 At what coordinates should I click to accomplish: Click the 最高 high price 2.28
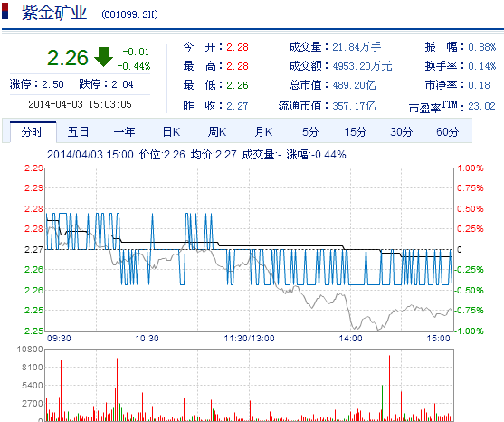click(x=237, y=66)
